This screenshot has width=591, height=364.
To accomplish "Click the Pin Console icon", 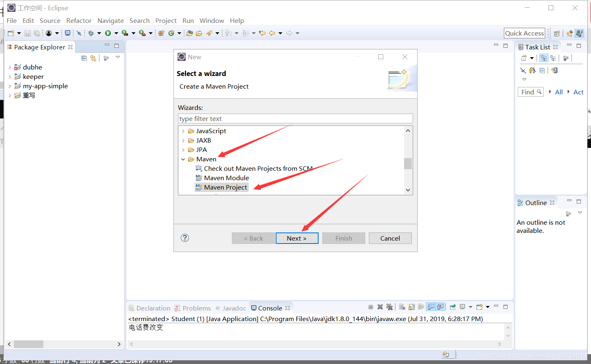I will (453, 307).
